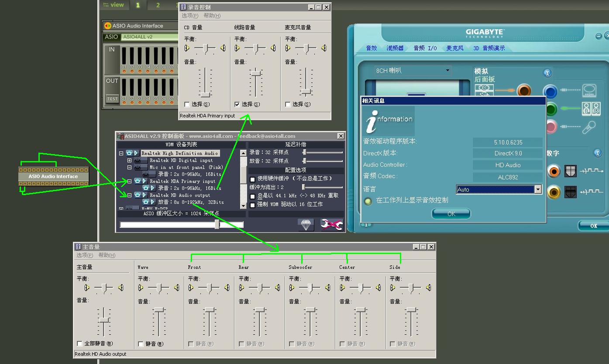Click WDM device list scrollbar thumb
609x364 pixels.
[244, 174]
